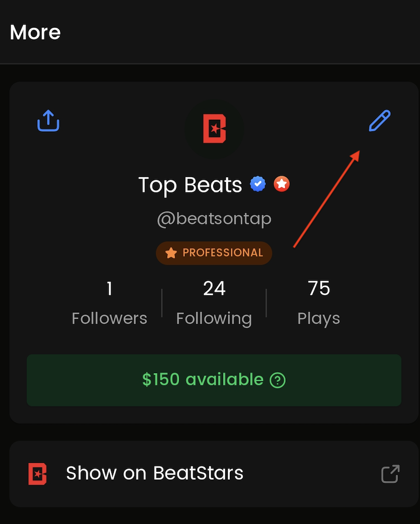This screenshot has width=420, height=524.
Task: Click the BeatStars logo in bottom row
Action: click(x=38, y=474)
